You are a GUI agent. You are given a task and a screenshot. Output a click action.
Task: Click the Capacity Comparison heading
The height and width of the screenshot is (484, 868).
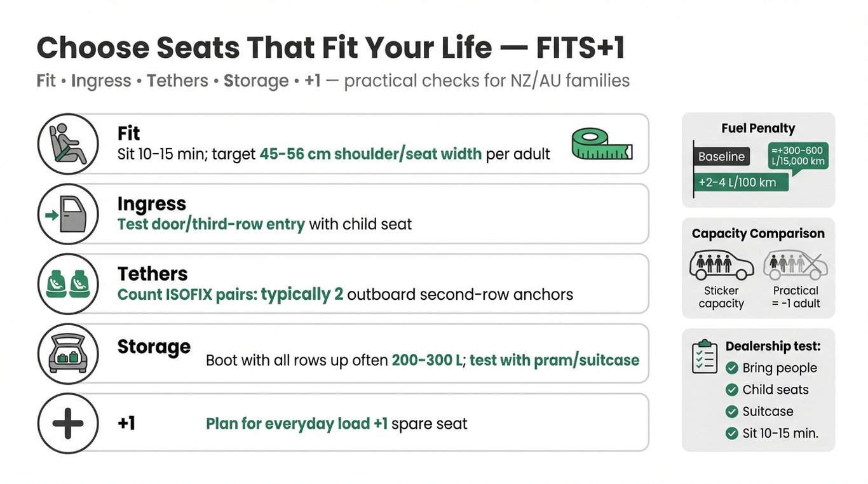(x=758, y=234)
